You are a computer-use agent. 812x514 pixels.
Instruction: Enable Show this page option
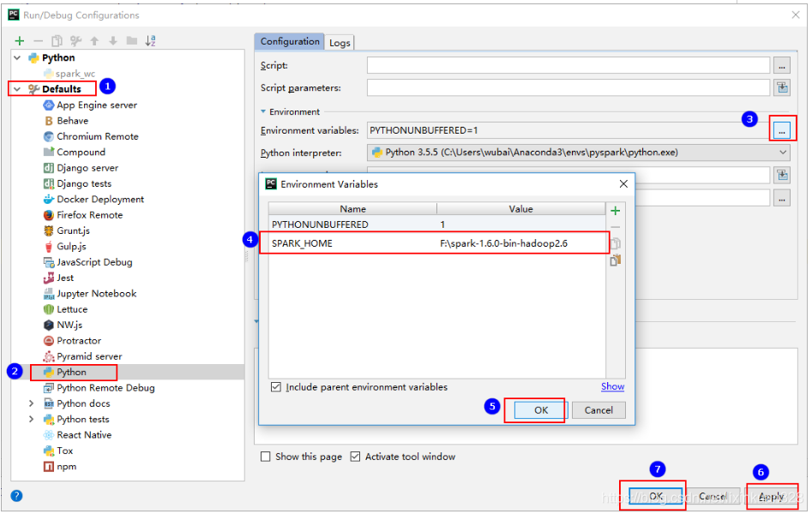266,457
